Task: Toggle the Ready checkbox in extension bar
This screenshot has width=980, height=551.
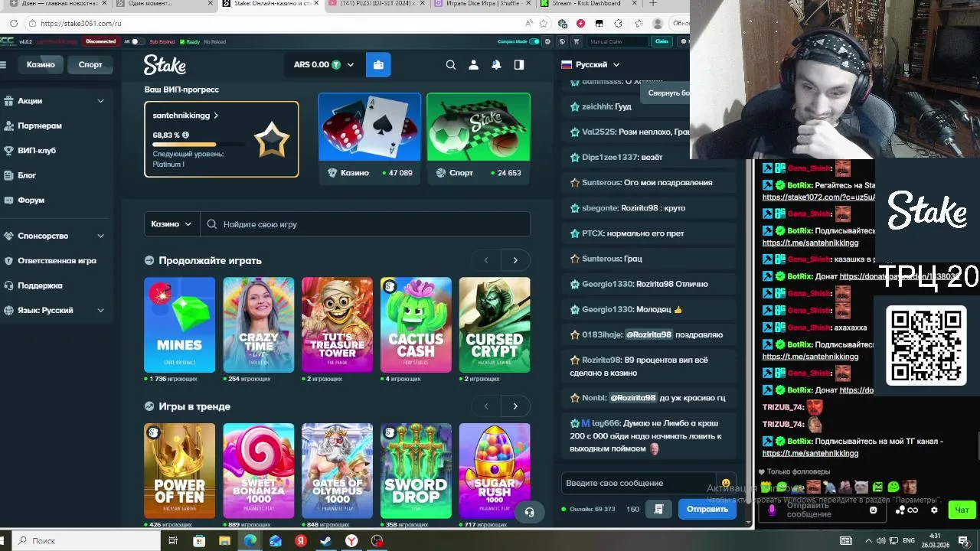Action: (182, 41)
